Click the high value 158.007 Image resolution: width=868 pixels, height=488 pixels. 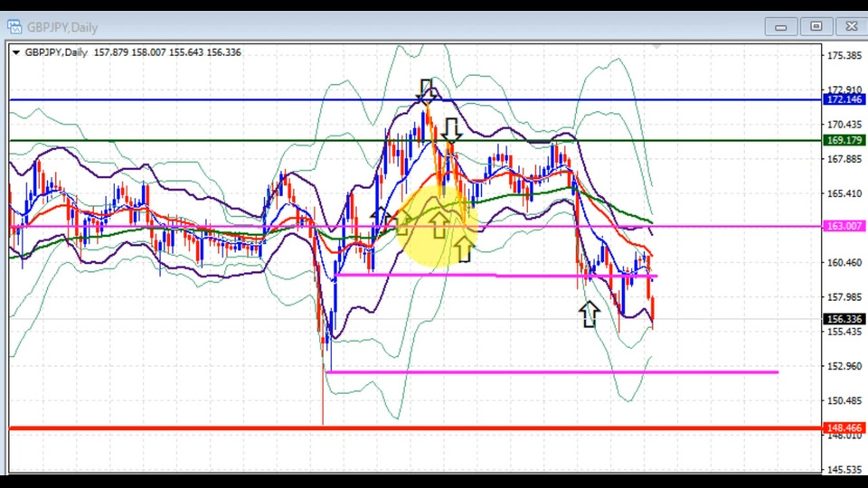tap(148, 52)
